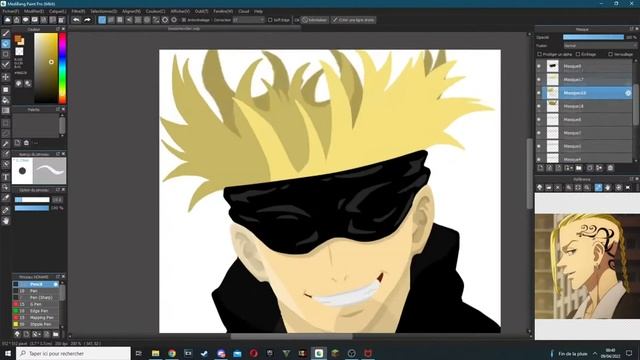The image size is (640, 360).
Task: Hide the Masque6 layer
Action: tap(539, 120)
